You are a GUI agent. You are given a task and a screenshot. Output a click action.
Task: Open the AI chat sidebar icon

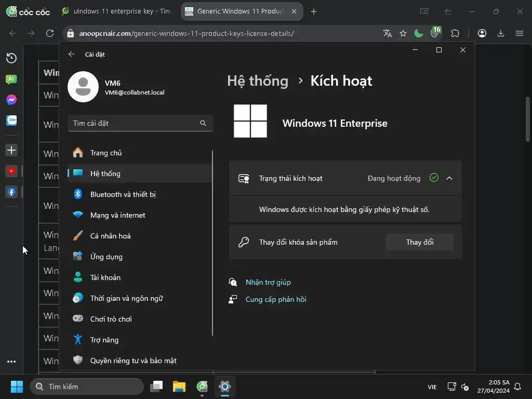11,79
